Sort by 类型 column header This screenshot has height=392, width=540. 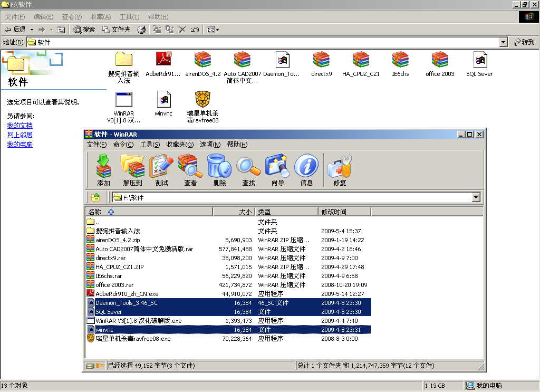coord(286,212)
